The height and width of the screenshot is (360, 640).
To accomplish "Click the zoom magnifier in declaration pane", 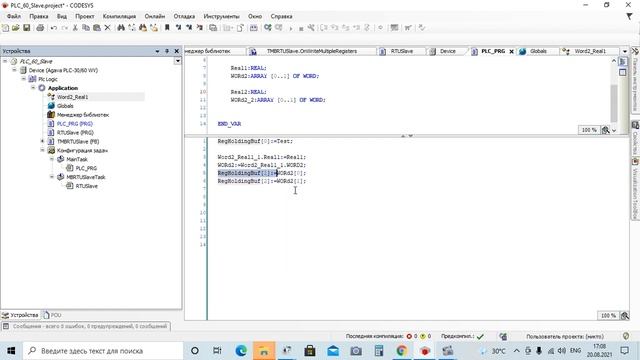I will (x=606, y=130).
